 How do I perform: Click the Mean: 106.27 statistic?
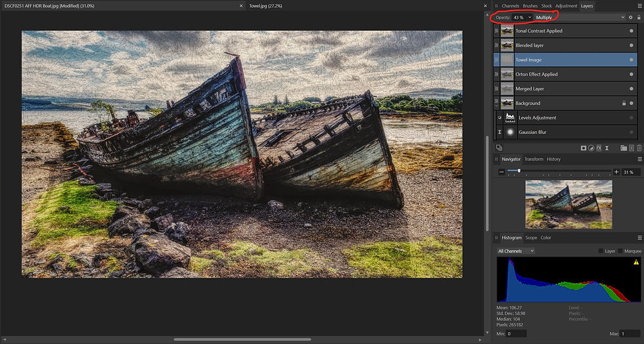coord(509,307)
